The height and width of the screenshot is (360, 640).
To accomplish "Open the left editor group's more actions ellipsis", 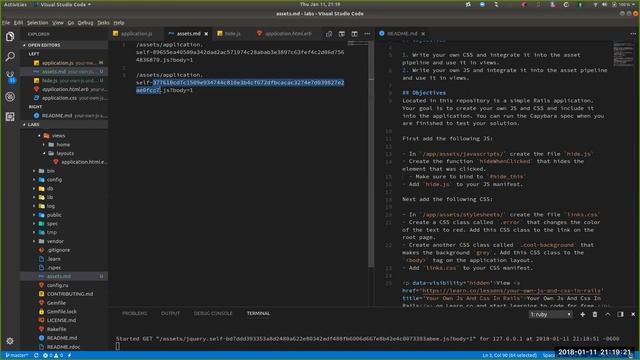I will click(367, 34).
